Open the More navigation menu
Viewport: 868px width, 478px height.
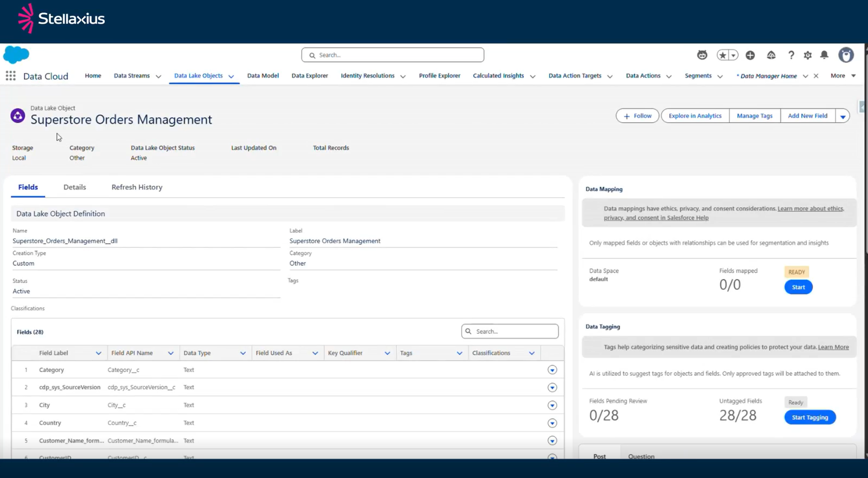click(x=843, y=76)
